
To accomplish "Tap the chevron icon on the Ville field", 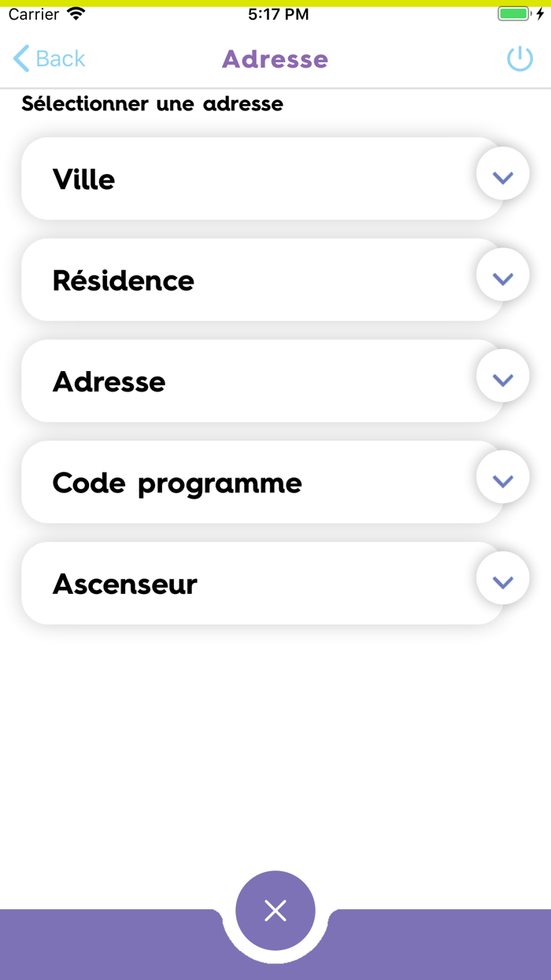I will click(x=502, y=177).
